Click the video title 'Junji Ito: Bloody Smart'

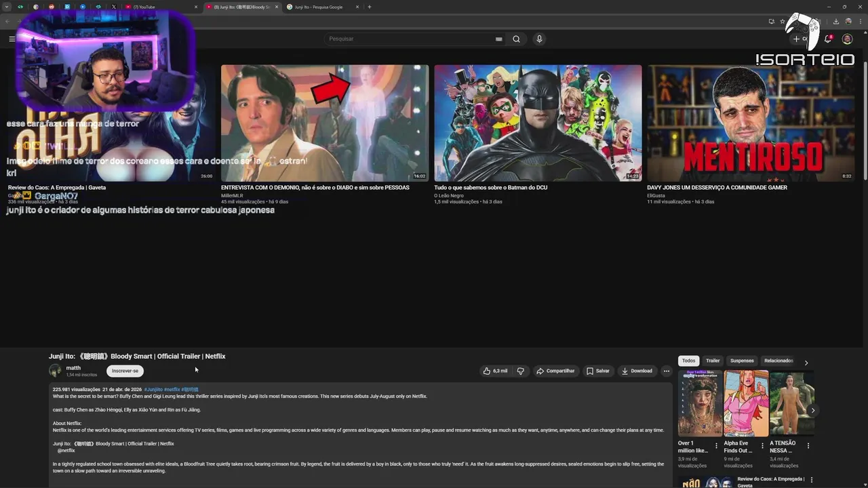137,356
